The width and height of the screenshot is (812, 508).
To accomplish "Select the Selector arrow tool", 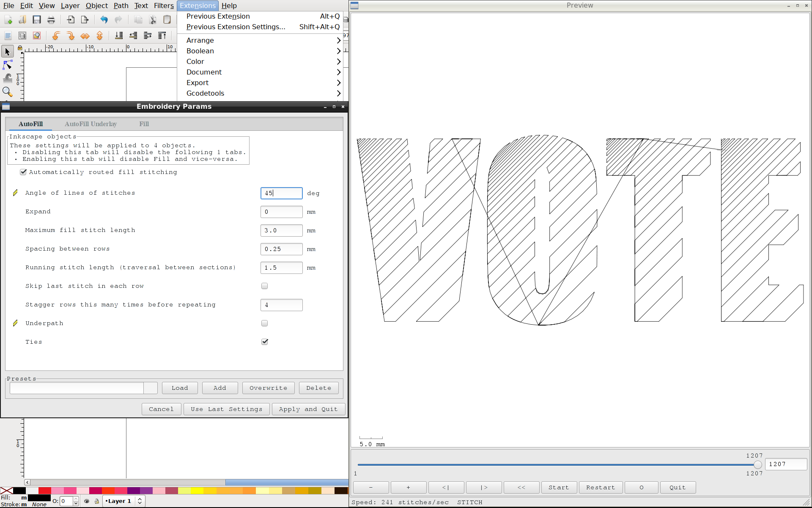I will (7, 52).
